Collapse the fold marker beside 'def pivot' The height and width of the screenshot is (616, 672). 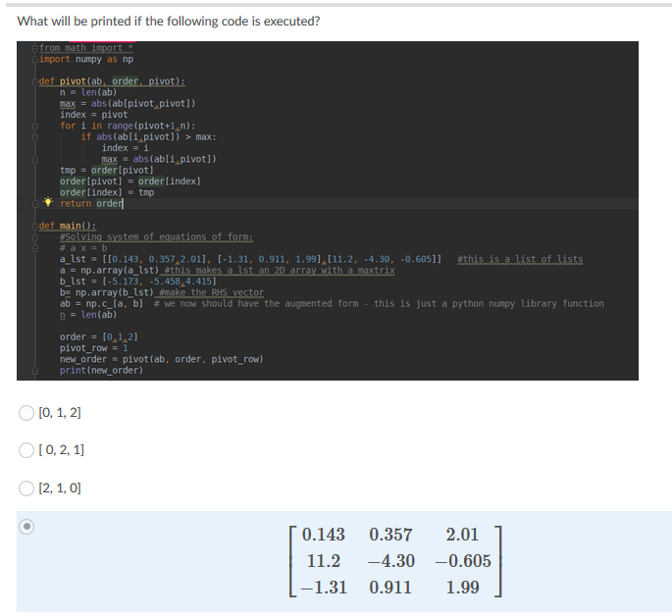pos(35,81)
